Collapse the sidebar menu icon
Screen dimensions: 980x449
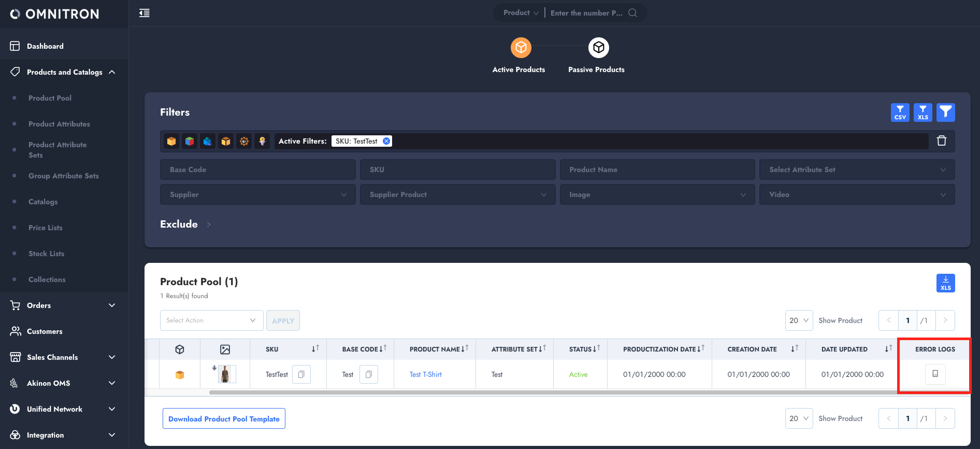pyautogui.click(x=145, y=13)
